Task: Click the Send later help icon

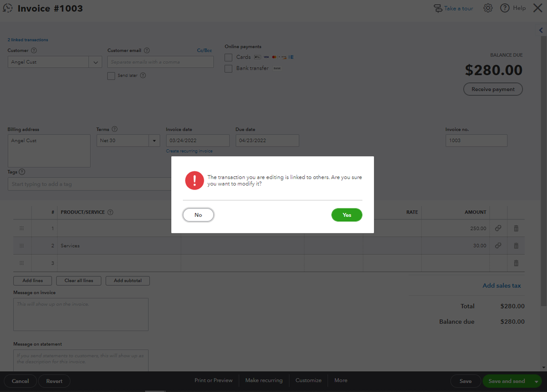Action: (x=143, y=76)
